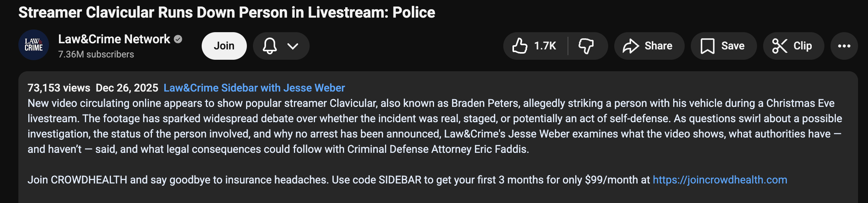Open the Law&Crime Network channel name

114,39
